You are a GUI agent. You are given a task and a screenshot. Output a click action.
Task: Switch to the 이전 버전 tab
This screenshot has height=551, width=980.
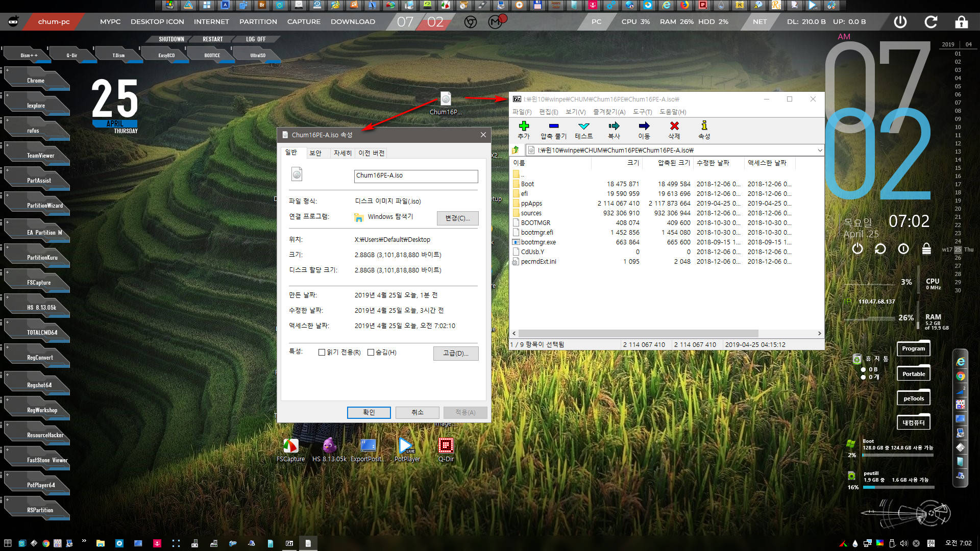(x=371, y=153)
